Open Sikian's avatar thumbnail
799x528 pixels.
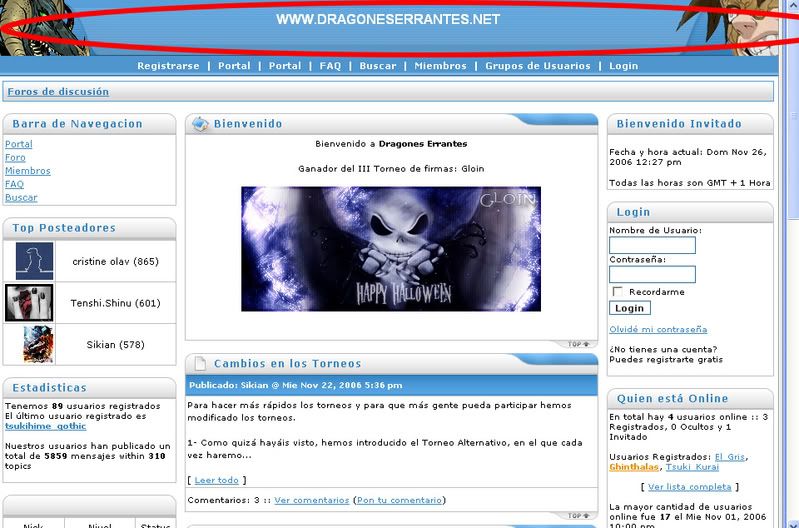click(38, 345)
